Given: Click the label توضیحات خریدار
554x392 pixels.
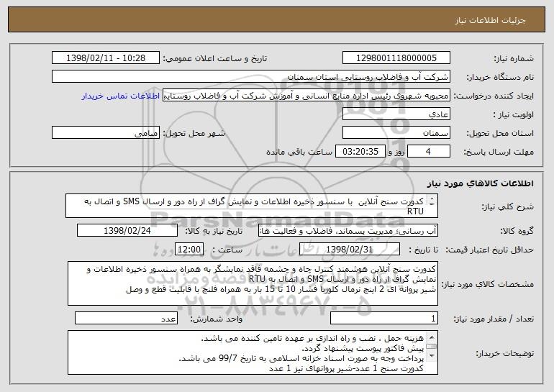Looking at the screenshot, I should (x=504, y=353).
